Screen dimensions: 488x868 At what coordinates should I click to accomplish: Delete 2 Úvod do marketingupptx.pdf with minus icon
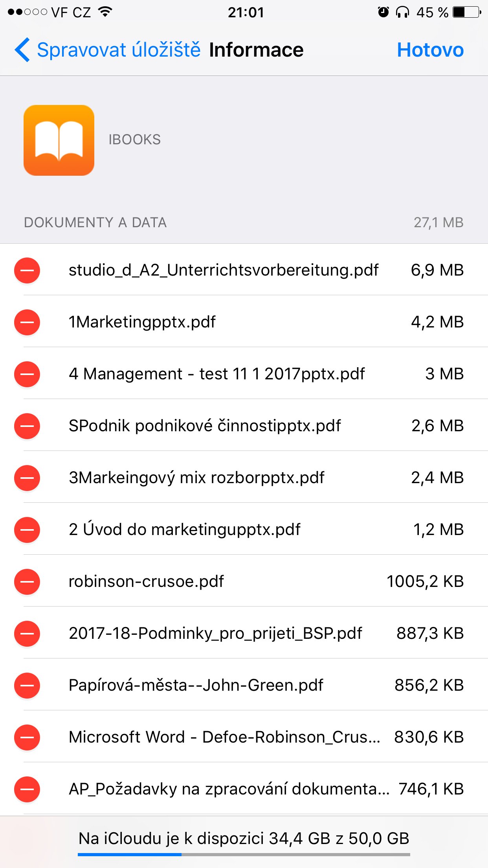pyautogui.click(x=27, y=530)
